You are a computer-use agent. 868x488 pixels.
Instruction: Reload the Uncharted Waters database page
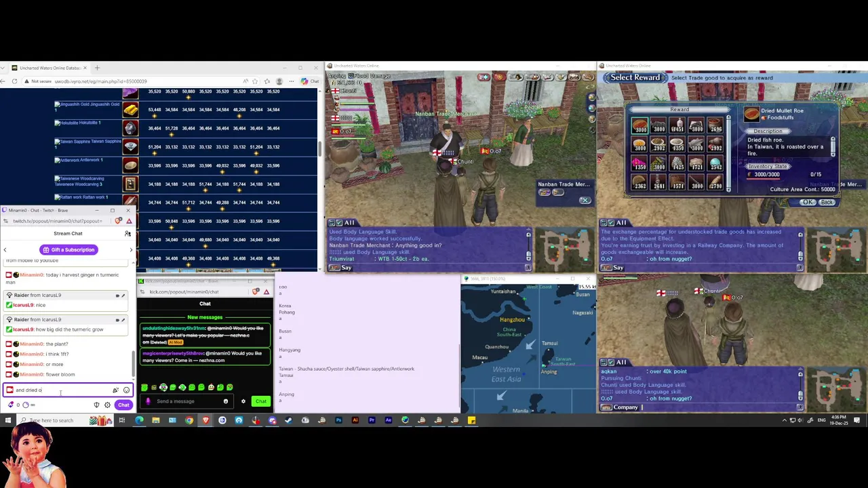pos(16,81)
